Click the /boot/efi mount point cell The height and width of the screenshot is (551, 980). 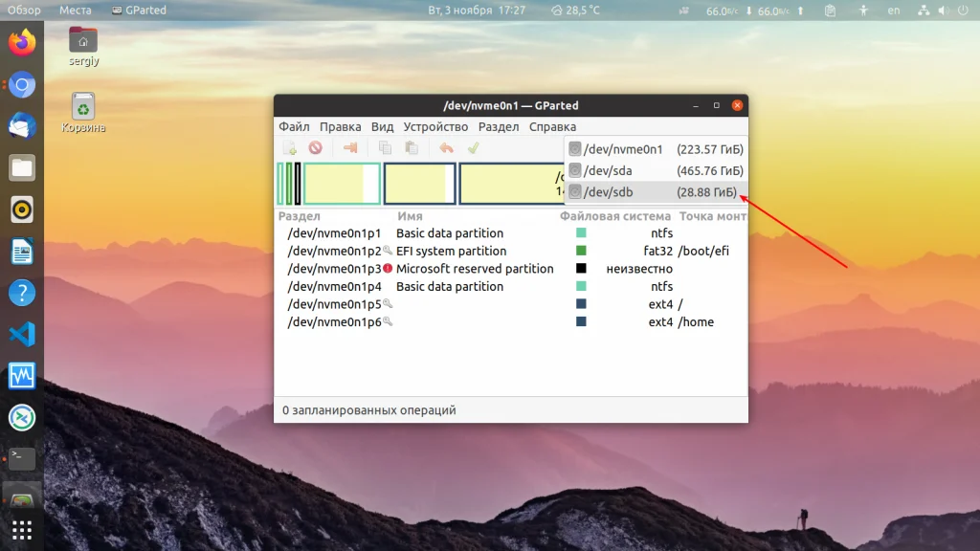tap(703, 252)
